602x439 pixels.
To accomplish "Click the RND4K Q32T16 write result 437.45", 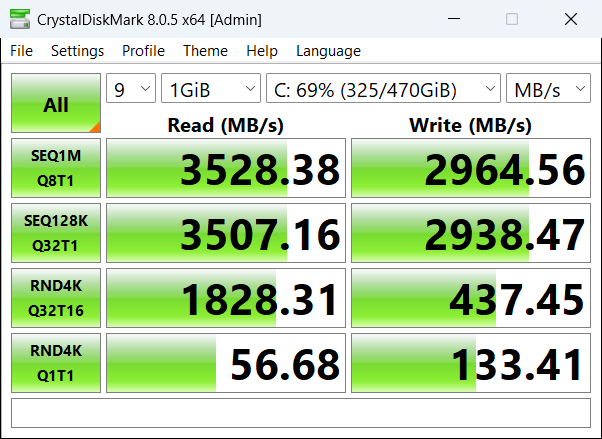I will pos(471,298).
